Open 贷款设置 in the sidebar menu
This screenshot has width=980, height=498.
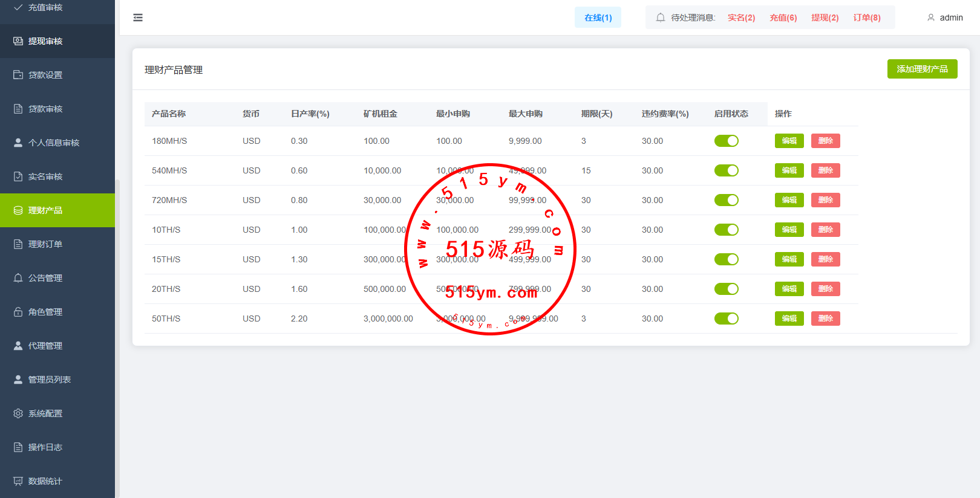tap(57, 75)
